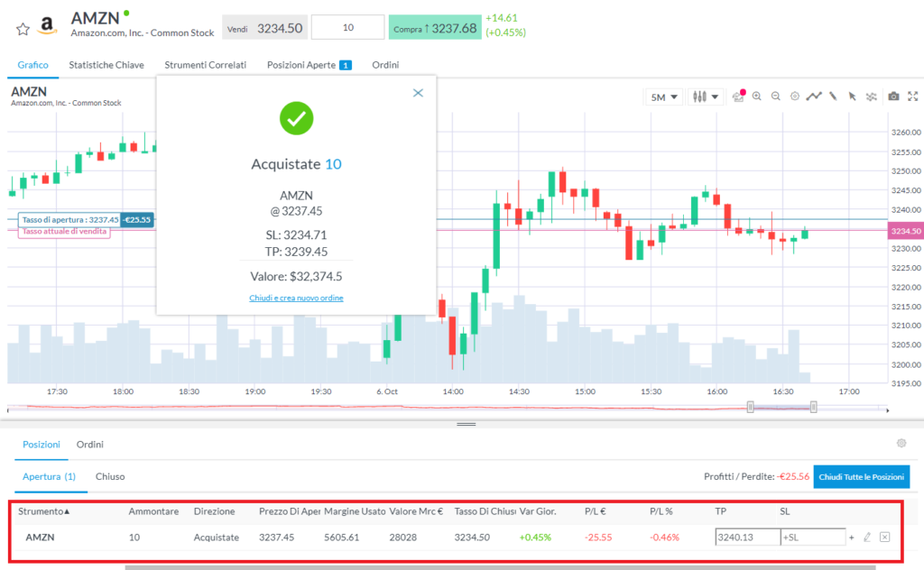This screenshot has width=924, height=570.
Task: Click Chiudi e crea nuovo ordine link
Action: [296, 298]
